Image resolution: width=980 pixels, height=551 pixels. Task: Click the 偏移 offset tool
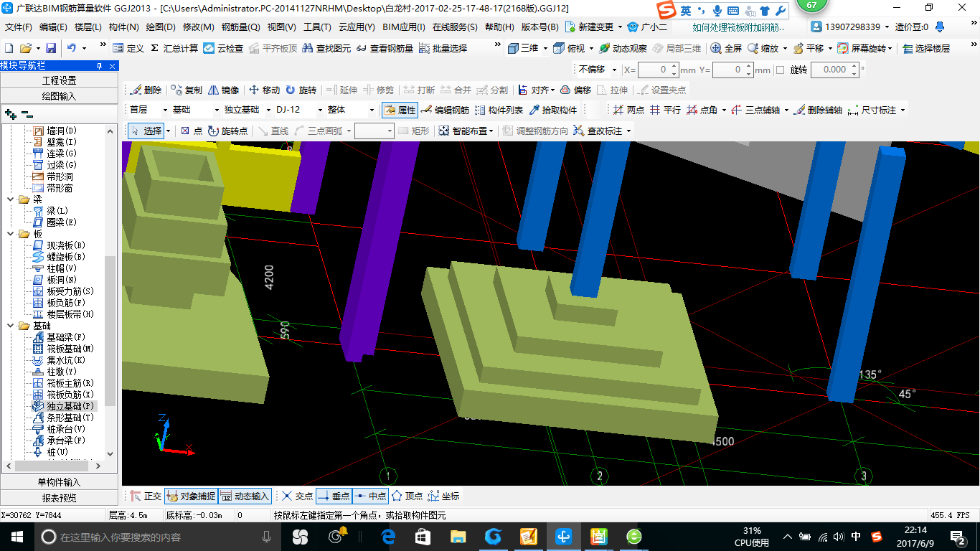(x=575, y=90)
